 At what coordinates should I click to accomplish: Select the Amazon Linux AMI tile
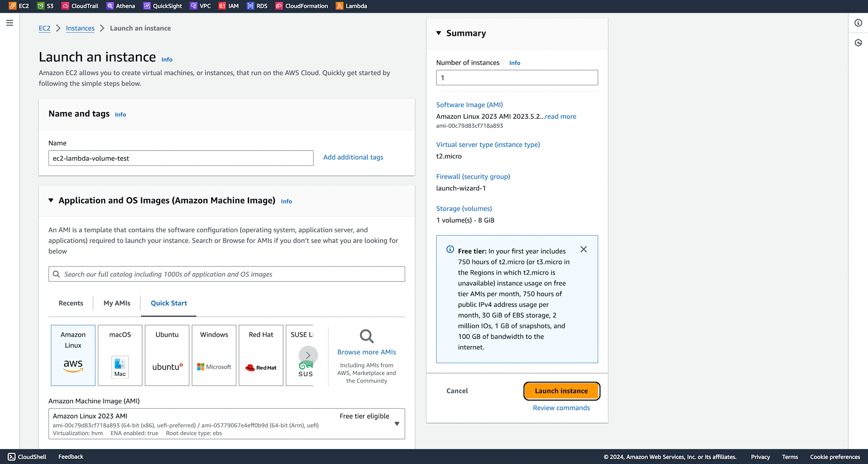click(x=73, y=355)
